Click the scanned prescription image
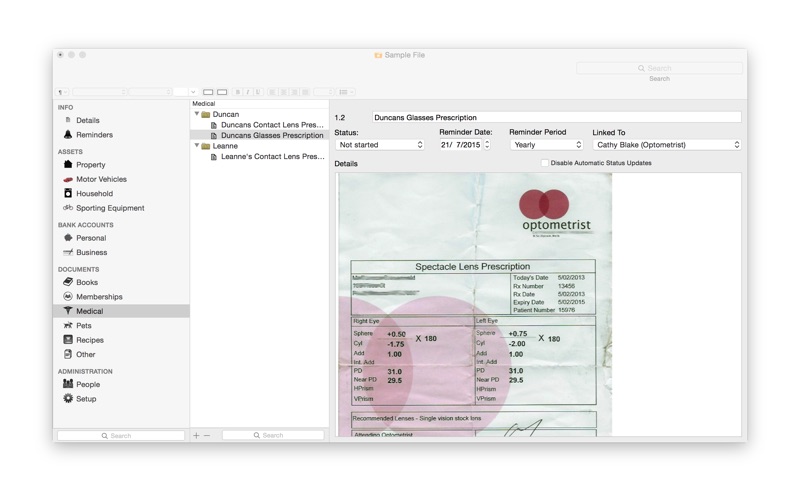The height and width of the screenshot is (500, 800). tap(475, 305)
